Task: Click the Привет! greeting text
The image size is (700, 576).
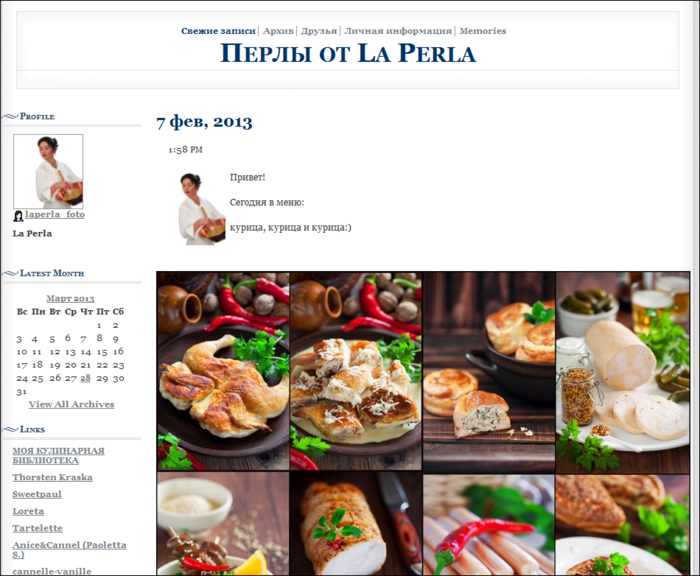Action: 247,177
